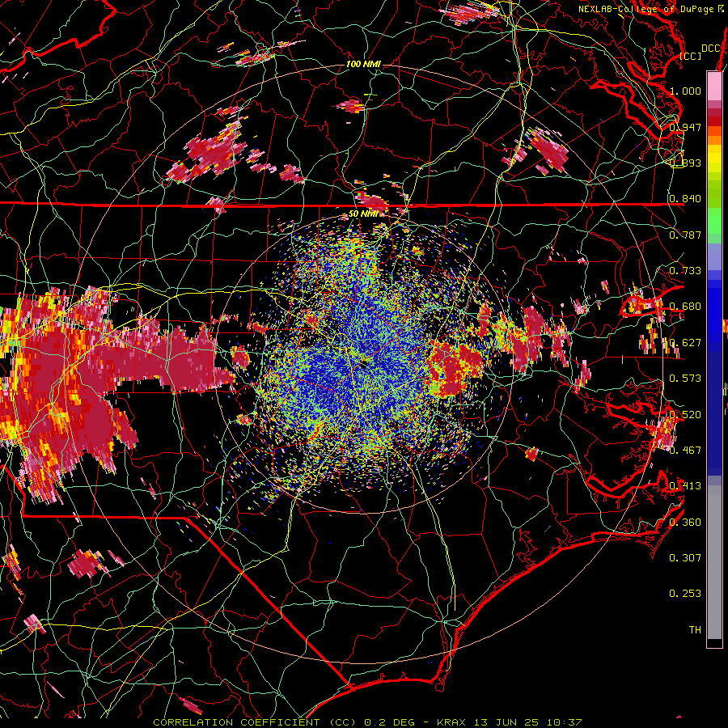Select the 0.733 scale value

point(685,271)
